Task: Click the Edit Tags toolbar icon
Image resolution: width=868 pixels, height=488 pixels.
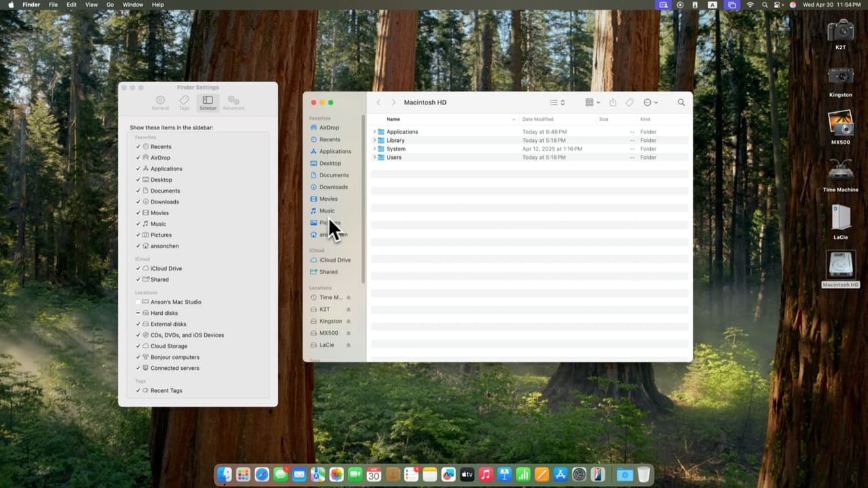Action: click(x=630, y=102)
